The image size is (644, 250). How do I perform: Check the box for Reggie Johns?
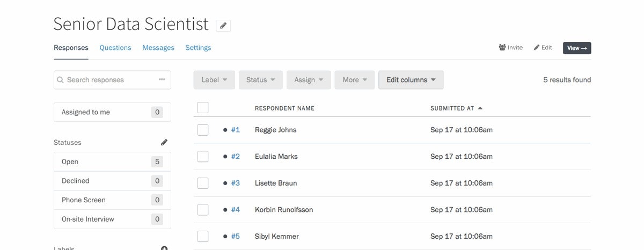point(203,130)
